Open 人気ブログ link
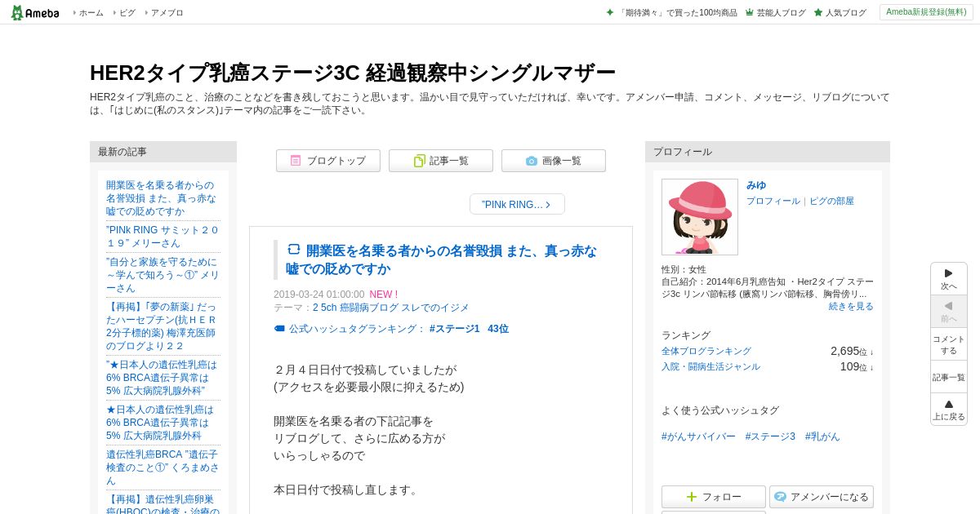Image resolution: width=980 pixels, height=514 pixels. point(845,13)
